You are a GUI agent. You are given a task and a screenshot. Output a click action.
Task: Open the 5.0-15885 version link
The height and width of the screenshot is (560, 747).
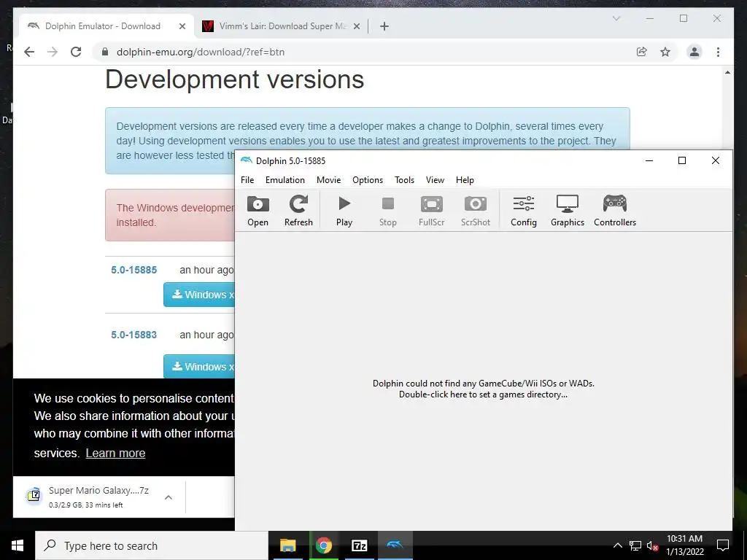[x=134, y=270]
